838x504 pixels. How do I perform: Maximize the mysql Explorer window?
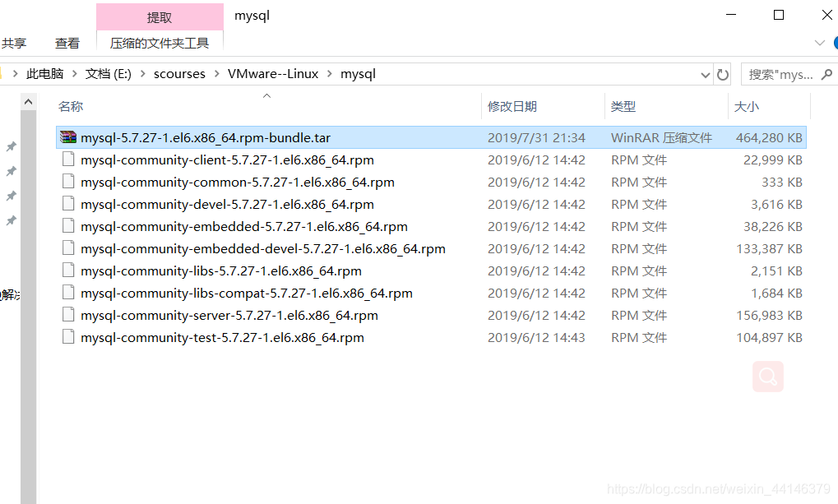(779, 15)
